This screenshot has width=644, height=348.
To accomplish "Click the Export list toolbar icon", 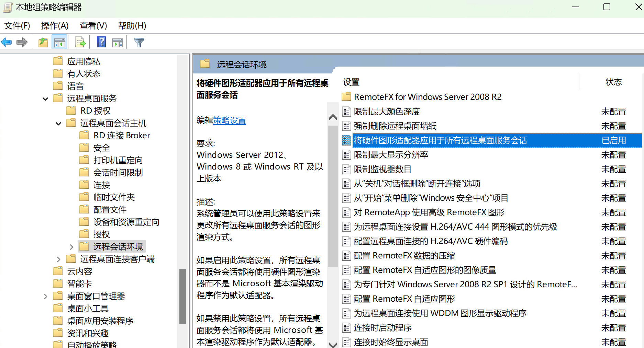I will coord(80,43).
